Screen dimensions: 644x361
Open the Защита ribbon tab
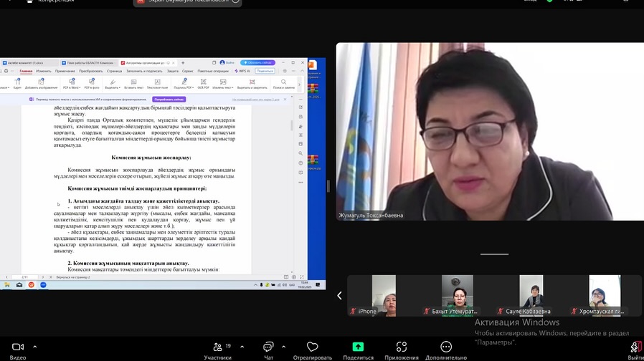click(173, 71)
